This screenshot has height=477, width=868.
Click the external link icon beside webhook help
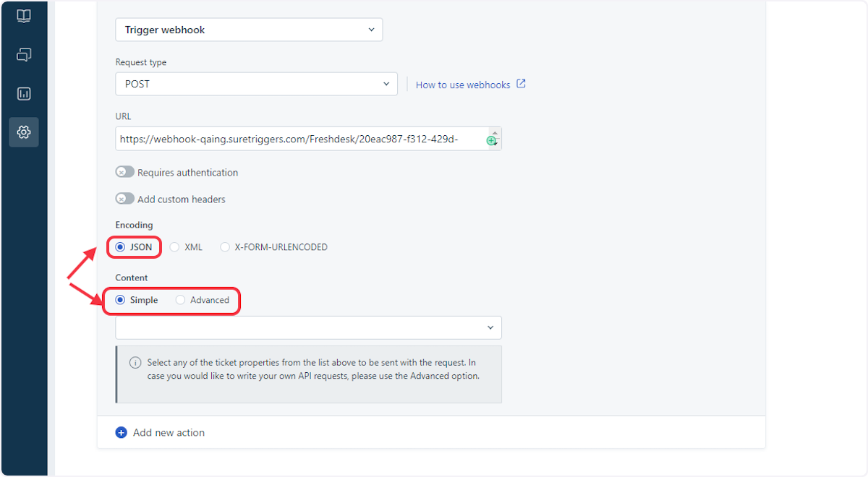522,84
